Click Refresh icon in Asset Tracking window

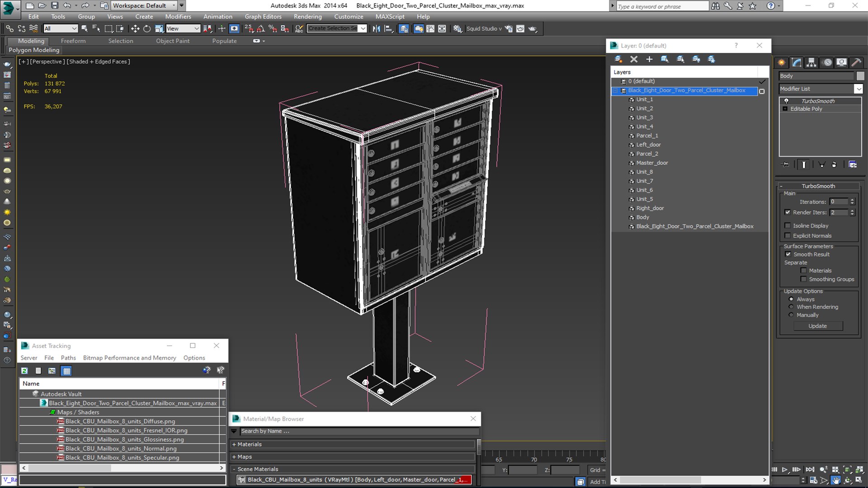click(x=24, y=371)
